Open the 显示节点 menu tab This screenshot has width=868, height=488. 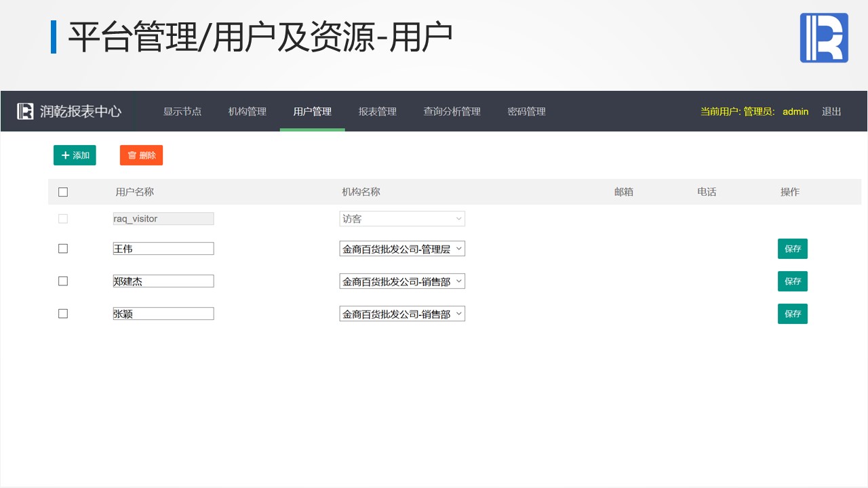(182, 112)
